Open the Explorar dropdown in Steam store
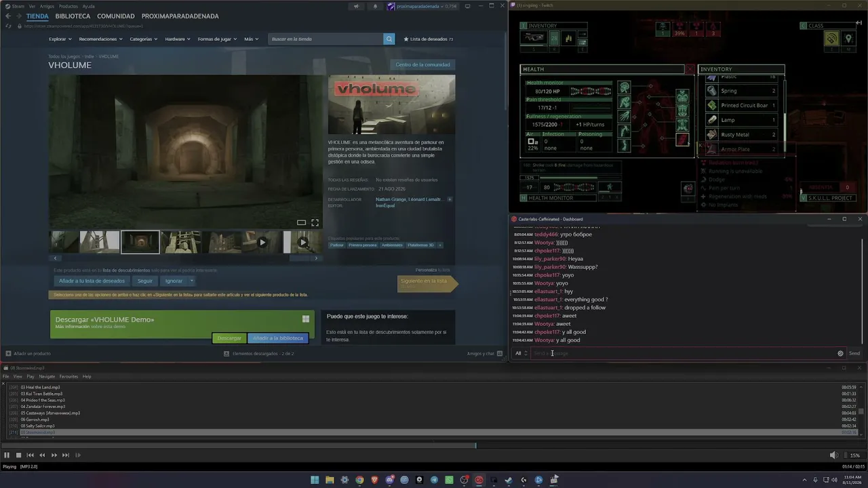868x488 pixels. tap(60, 39)
